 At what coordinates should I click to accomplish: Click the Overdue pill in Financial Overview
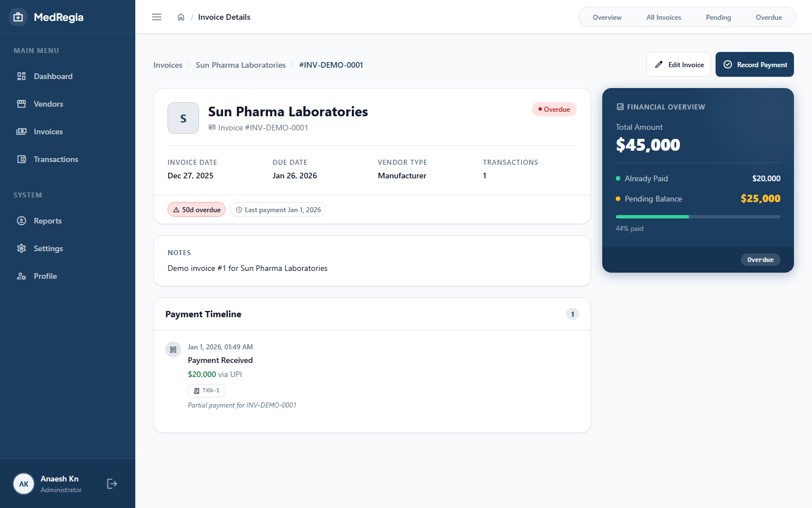pos(761,260)
